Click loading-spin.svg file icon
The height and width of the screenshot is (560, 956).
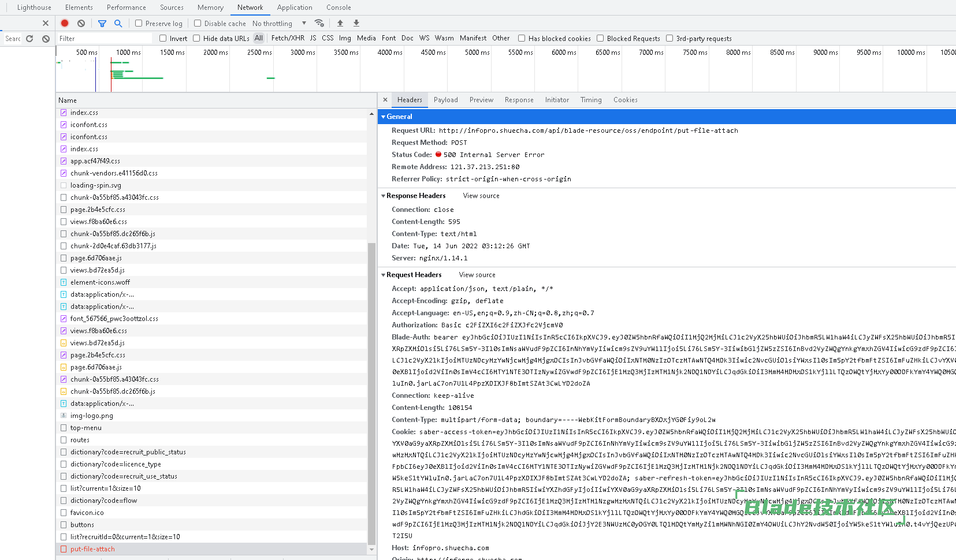(64, 185)
